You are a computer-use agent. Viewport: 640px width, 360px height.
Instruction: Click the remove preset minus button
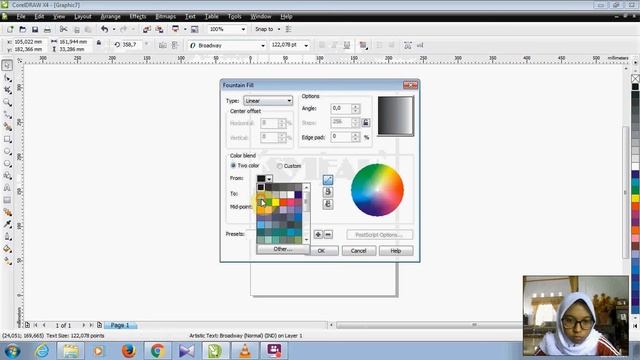[328, 234]
